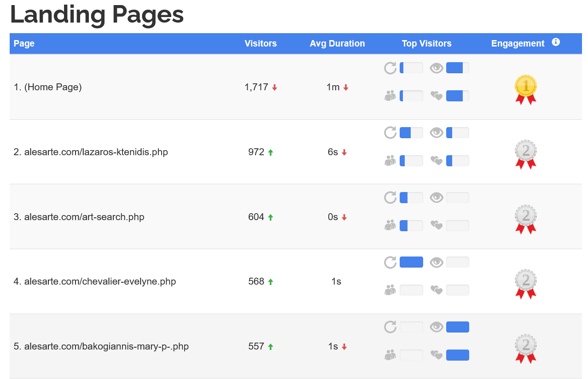Click the green up arrow beside 972 visitors
588x379 pixels.
tap(270, 152)
